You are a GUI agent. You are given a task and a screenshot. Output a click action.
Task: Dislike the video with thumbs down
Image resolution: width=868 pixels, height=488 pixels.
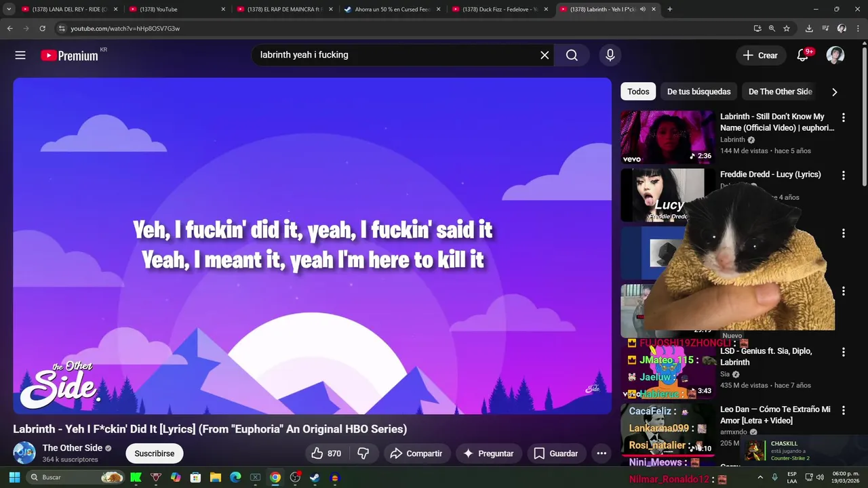(363, 453)
